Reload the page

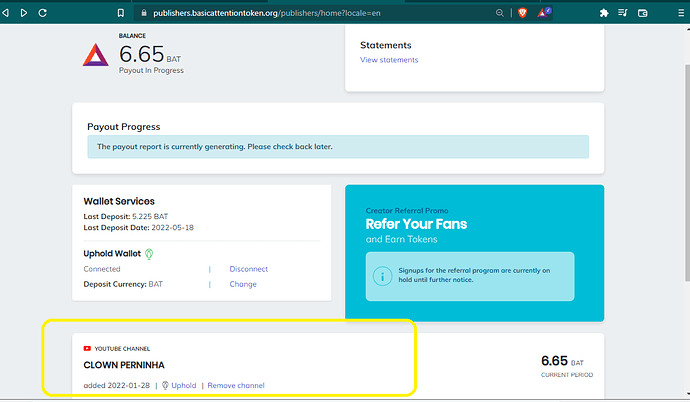43,13
